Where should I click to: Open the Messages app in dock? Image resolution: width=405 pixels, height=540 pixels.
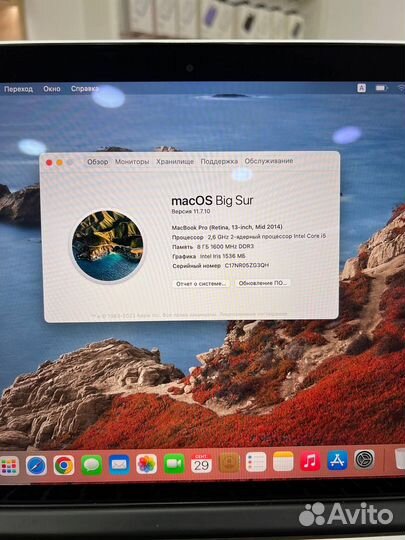[92, 465]
